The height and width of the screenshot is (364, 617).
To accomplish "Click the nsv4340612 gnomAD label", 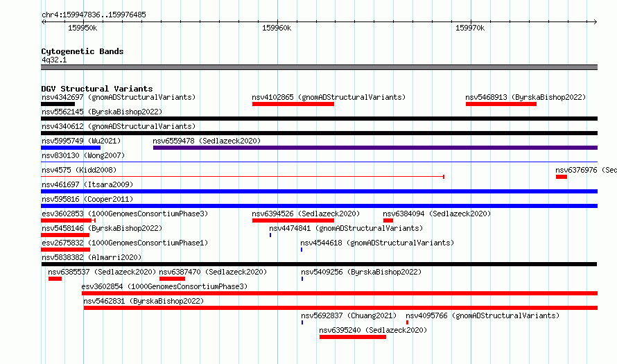I will click(119, 126).
